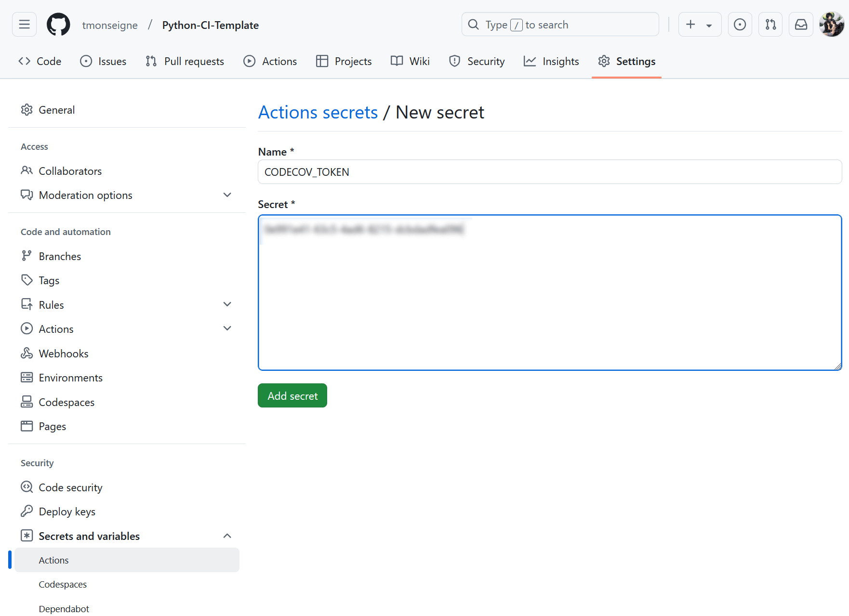The image size is (849, 616).
Task: Expand the Moderation options section
Action: (227, 195)
